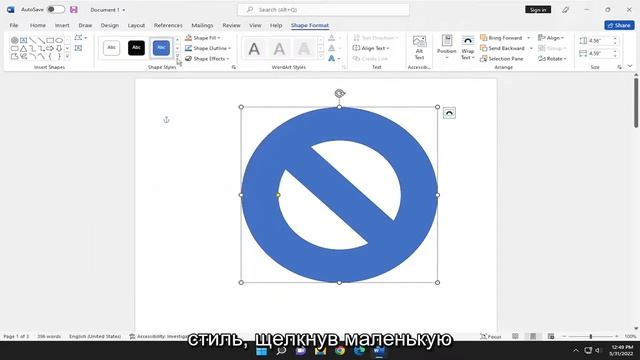Click the zoom slider in status bar

tap(591, 336)
